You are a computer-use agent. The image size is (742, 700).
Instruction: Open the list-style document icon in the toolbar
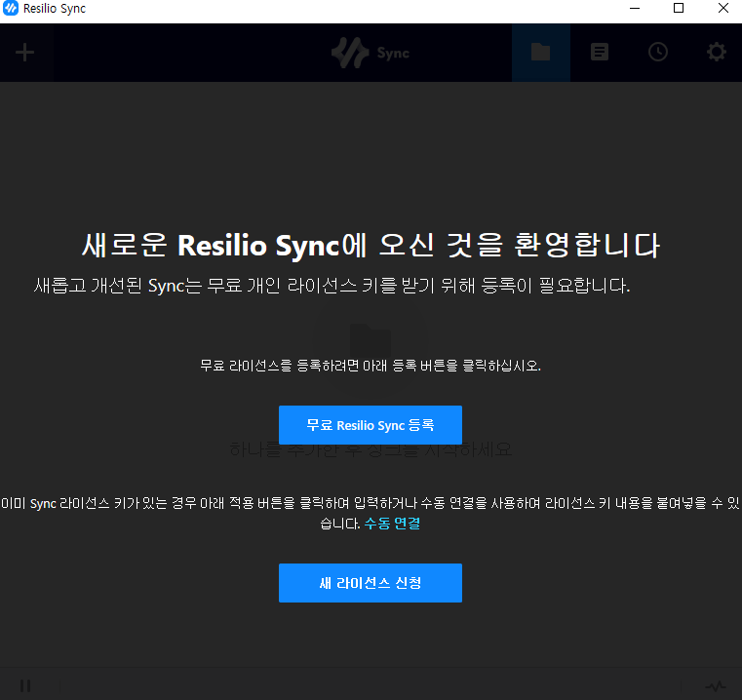tap(600, 52)
